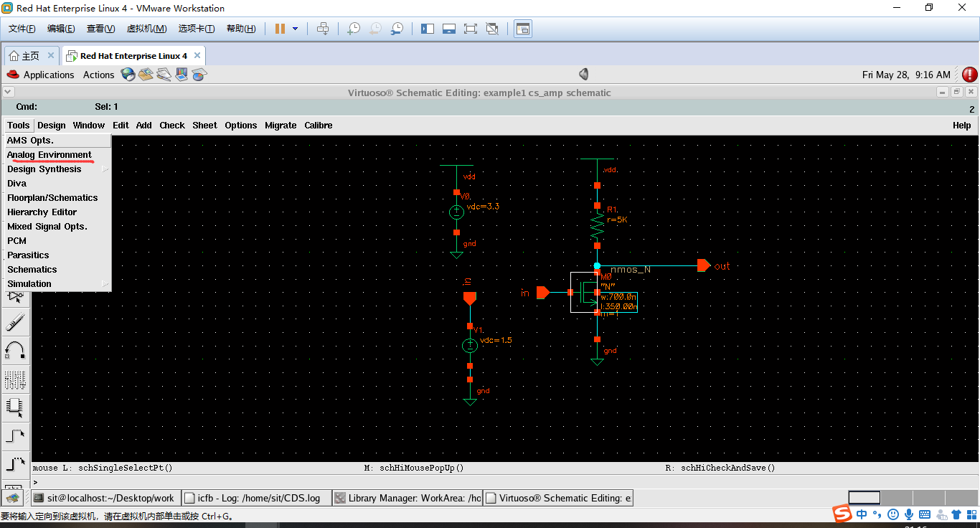Click the command input line in Virtuoso

506,482
